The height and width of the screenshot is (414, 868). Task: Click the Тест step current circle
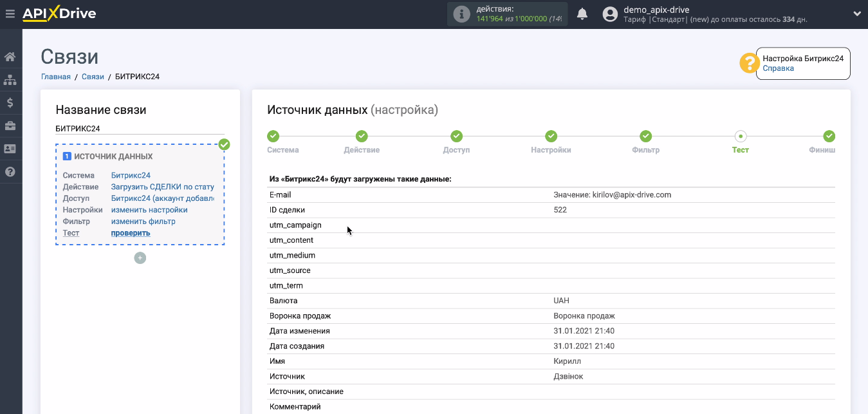tap(741, 136)
